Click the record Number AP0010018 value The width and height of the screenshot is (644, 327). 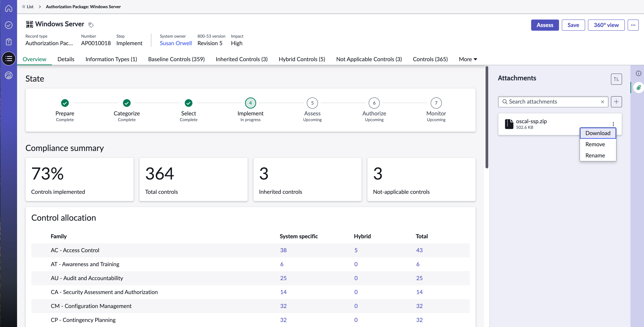(96, 43)
